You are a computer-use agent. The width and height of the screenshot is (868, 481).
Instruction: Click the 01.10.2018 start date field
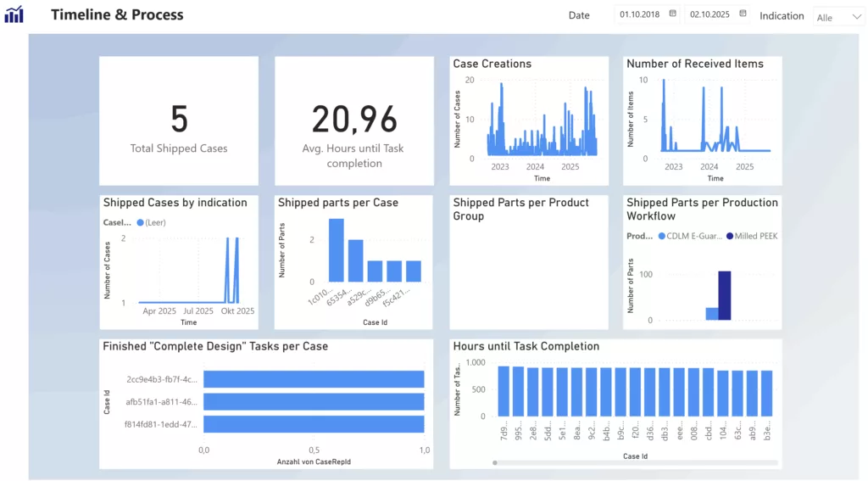click(x=640, y=14)
